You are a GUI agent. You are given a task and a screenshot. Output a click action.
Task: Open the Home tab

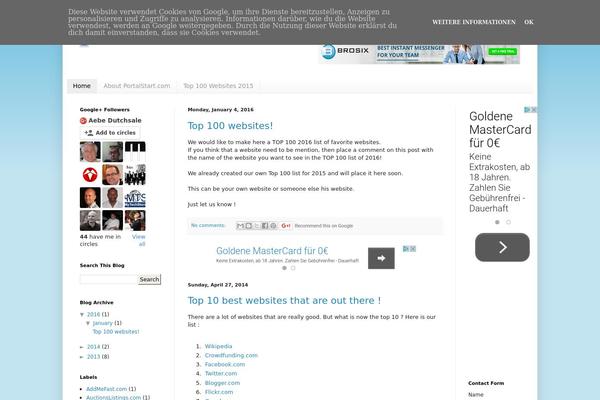[82, 86]
